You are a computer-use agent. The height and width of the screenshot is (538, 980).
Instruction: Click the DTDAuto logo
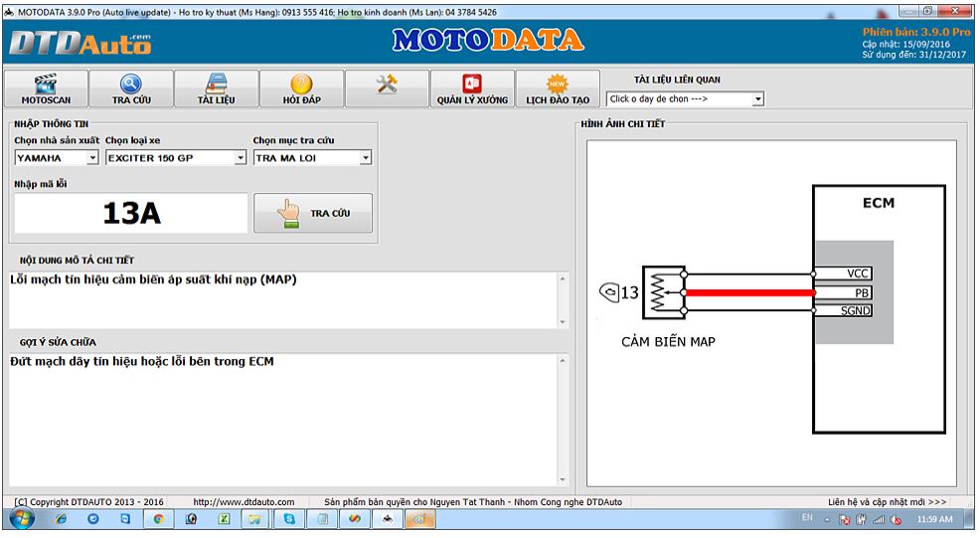pyautogui.click(x=80, y=43)
